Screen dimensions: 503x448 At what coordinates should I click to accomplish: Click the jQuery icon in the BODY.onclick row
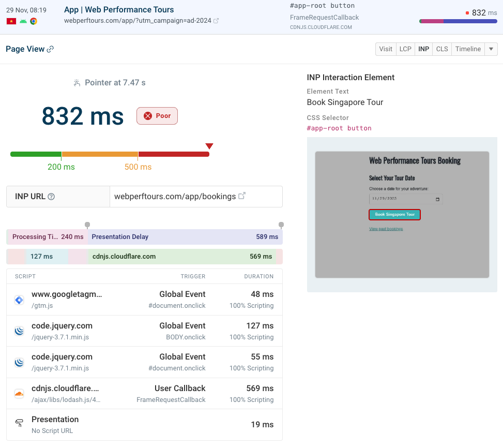click(x=19, y=331)
